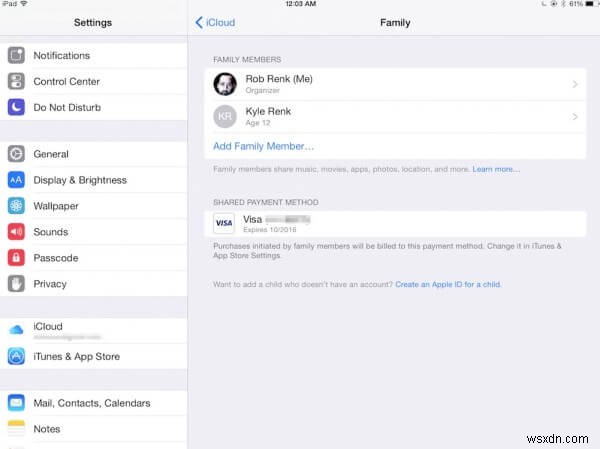Open Display & Brightness settings
Viewport: 600px width, 449px height.
[94, 180]
